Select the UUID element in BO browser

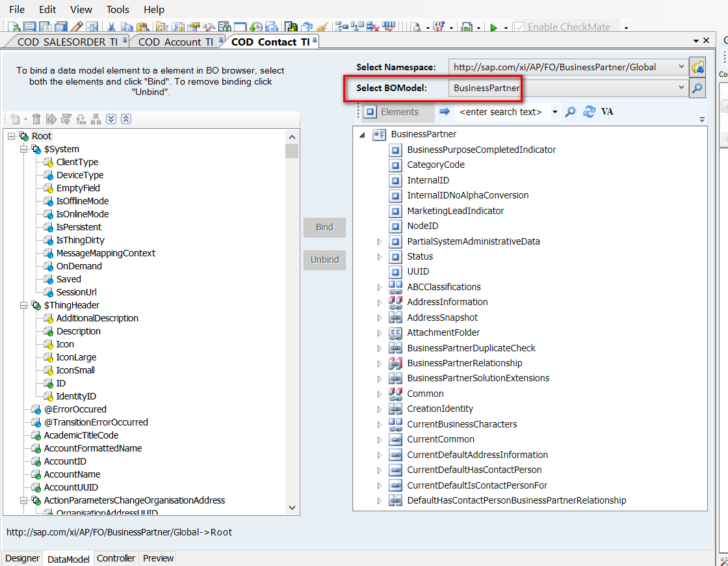click(418, 271)
